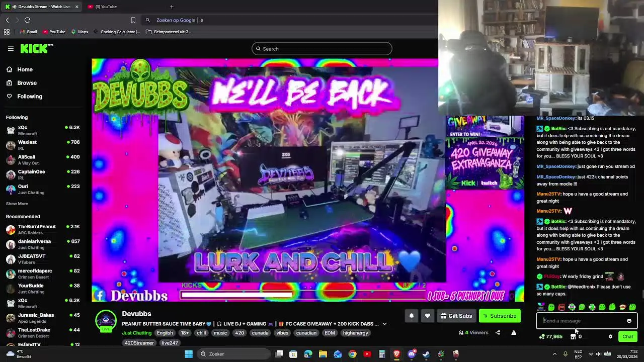
Task: Open Steam from taskbar
Action: click(426, 354)
